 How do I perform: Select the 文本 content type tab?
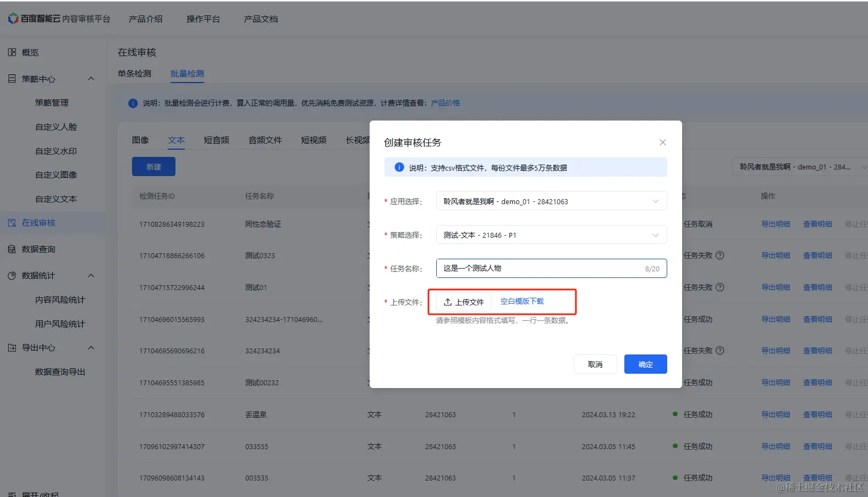[177, 140]
